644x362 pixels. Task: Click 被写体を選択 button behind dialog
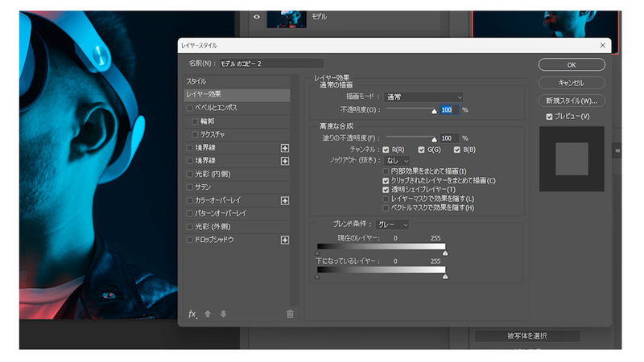click(x=527, y=335)
